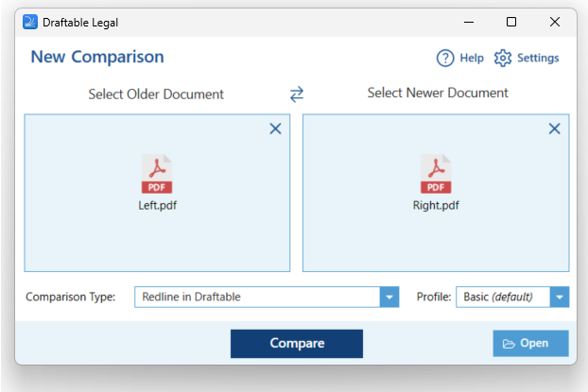588x392 pixels.
Task: Expand the Profile dropdown arrow
Action: (560, 298)
